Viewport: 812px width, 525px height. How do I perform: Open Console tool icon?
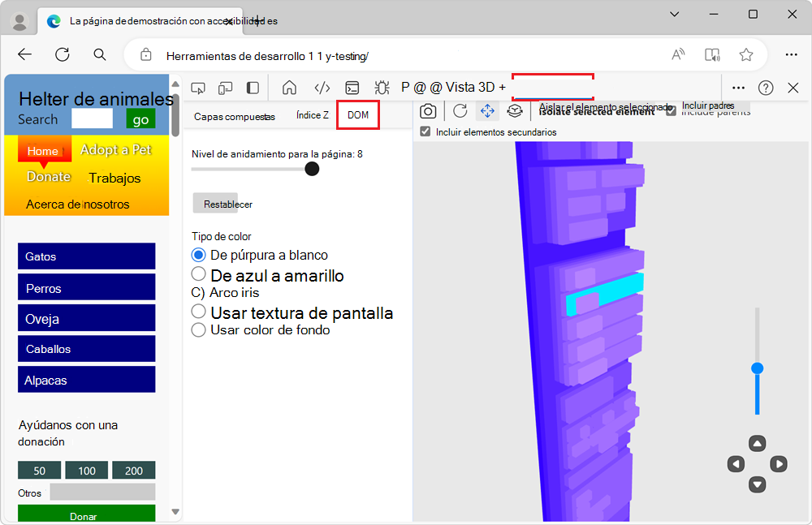point(352,88)
